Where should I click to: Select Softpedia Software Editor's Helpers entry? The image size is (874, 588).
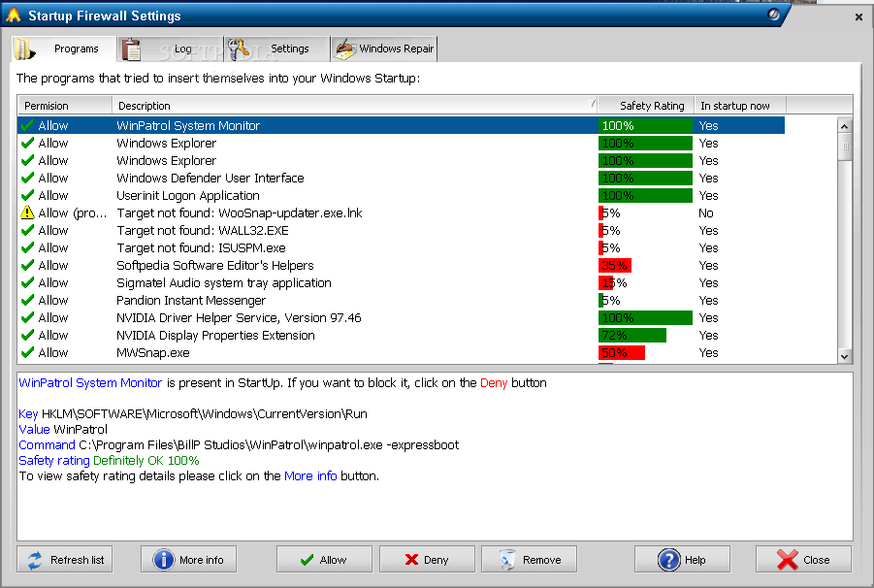402,265
